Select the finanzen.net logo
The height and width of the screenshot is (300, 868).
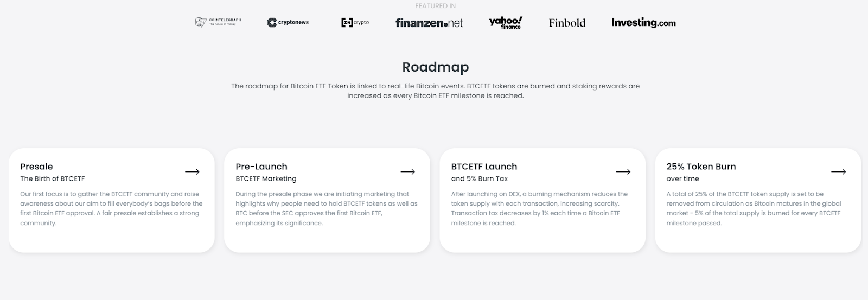coord(429,23)
